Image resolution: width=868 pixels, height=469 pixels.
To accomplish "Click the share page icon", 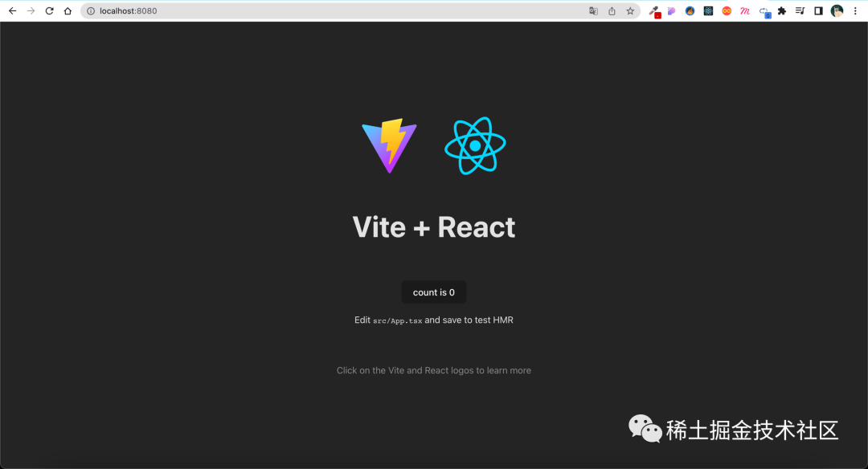I will 612,10.
